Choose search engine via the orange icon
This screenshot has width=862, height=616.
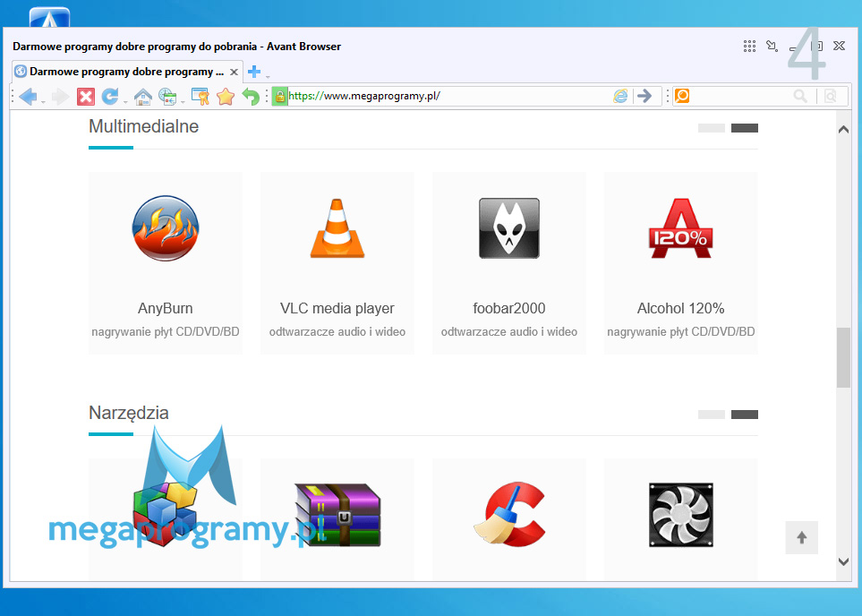point(682,96)
